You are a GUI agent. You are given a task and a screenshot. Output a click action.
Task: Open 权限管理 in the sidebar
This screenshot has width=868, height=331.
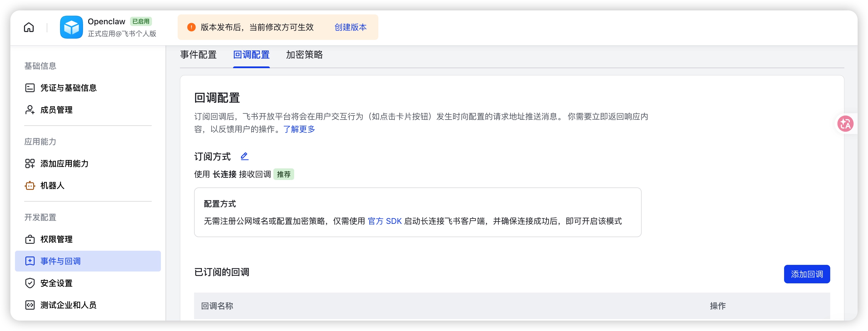pos(56,239)
